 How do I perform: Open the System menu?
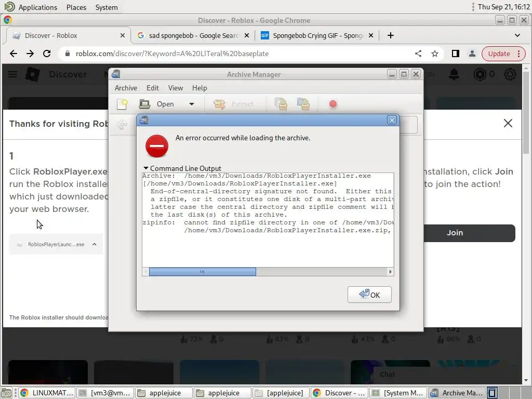(107, 7)
